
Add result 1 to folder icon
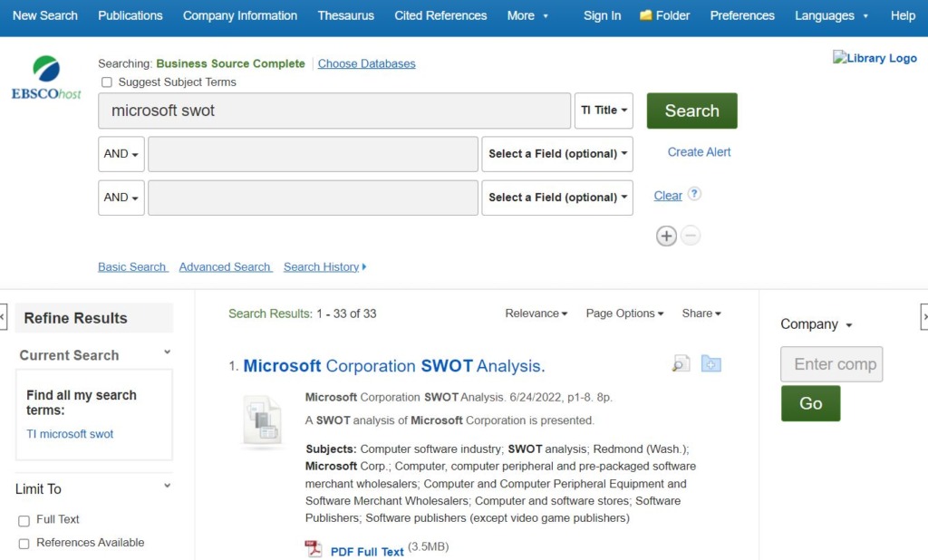pyautogui.click(x=711, y=364)
